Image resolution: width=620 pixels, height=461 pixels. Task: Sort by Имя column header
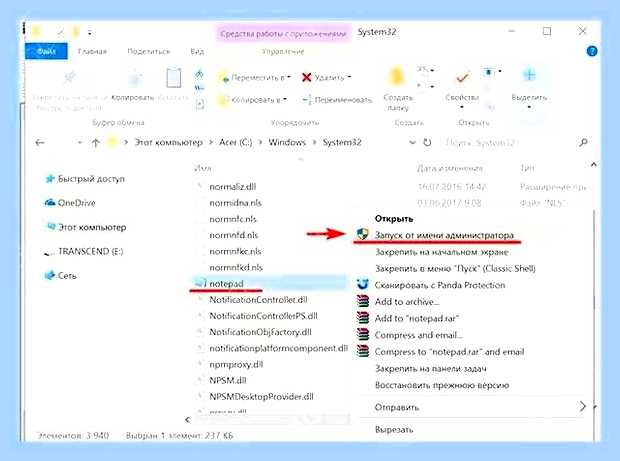(x=202, y=168)
